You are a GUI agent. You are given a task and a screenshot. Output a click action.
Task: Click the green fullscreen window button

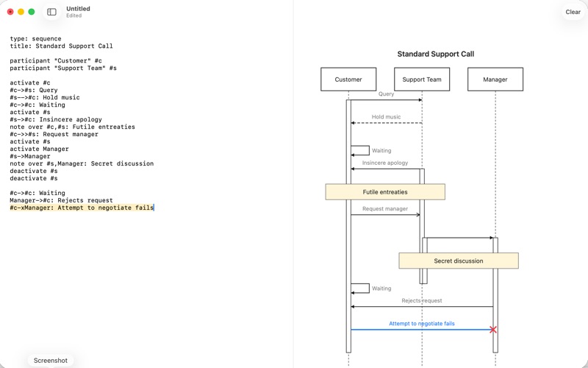pyautogui.click(x=32, y=12)
